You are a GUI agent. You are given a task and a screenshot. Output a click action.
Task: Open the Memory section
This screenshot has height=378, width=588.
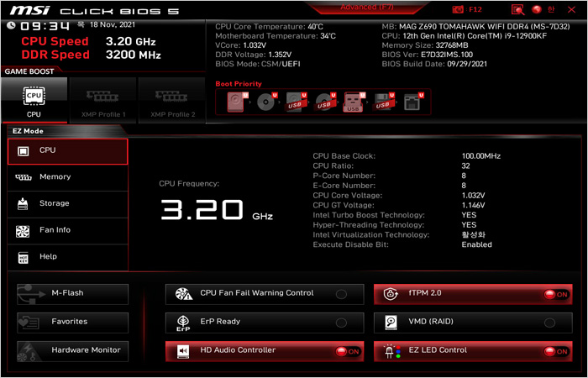(x=67, y=178)
